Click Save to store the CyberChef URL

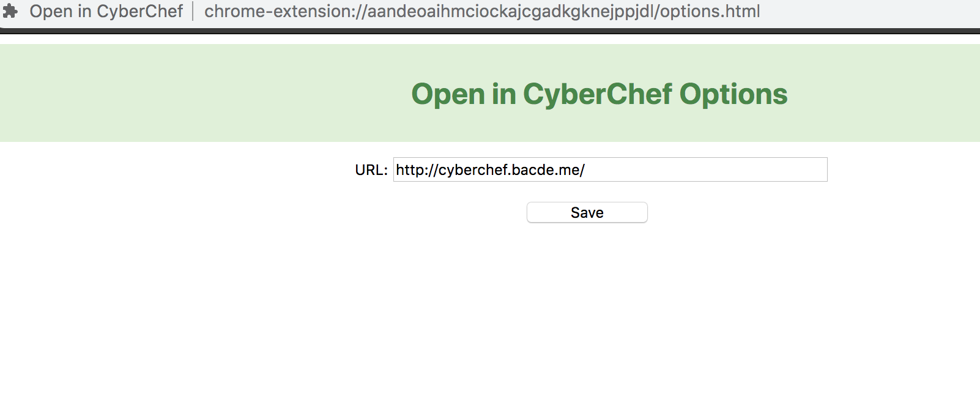[586, 212]
